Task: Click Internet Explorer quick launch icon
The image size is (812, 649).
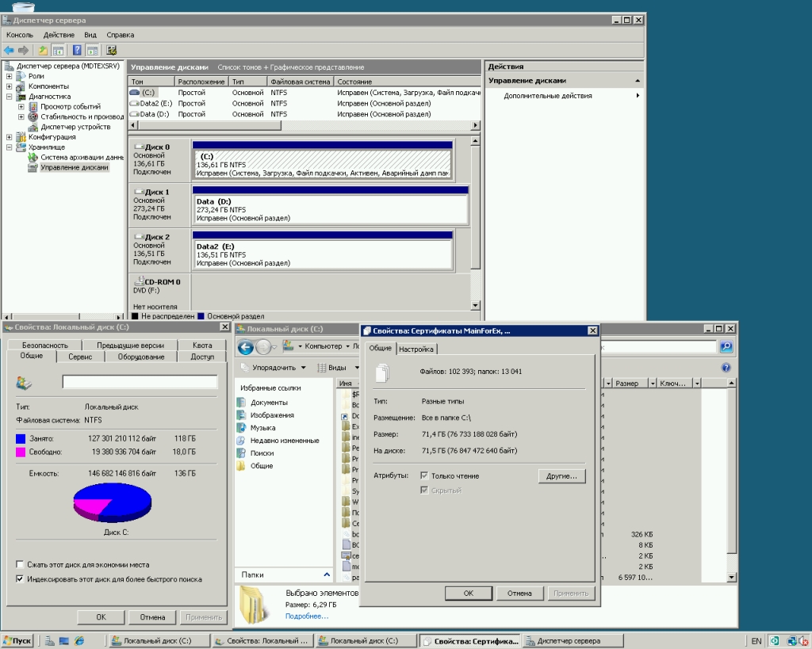Action: [x=79, y=641]
